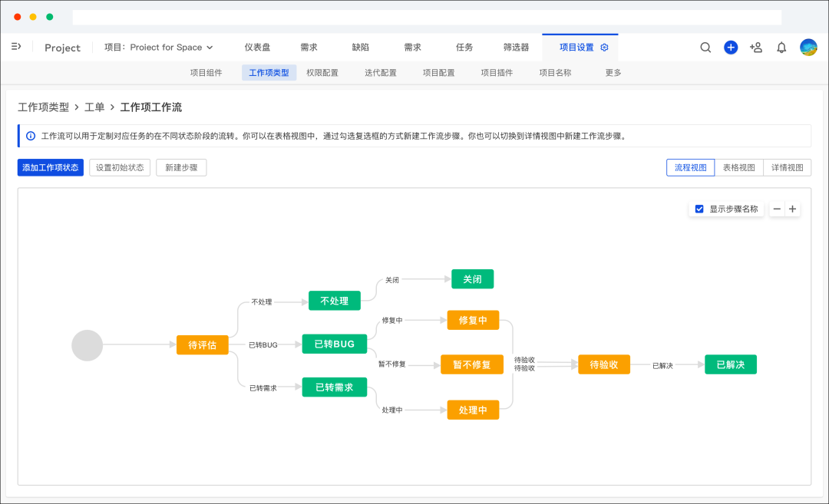Screen dimensions: 829x504
Task: Select the orange 待评估 status node
Action: pyautogui.click(x=203, y=345)
